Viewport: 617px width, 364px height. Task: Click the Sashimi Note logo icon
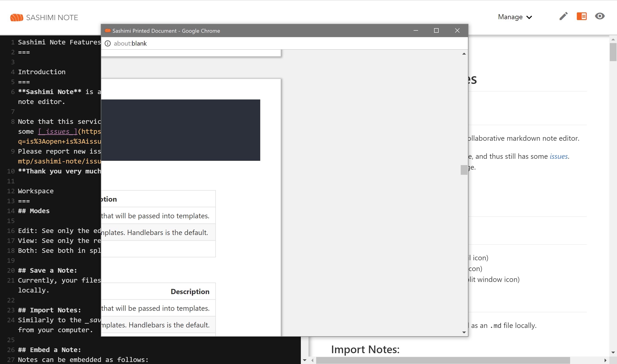(16, 17)
